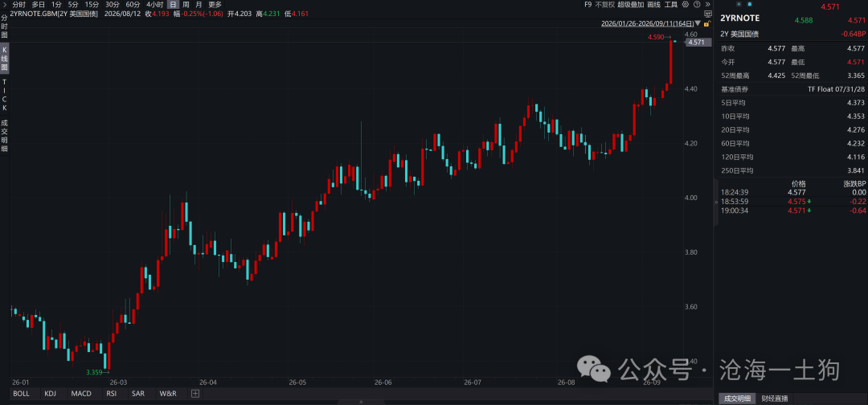
Task: Switch to the 财经直播 tab
Action: coord(773,399)
